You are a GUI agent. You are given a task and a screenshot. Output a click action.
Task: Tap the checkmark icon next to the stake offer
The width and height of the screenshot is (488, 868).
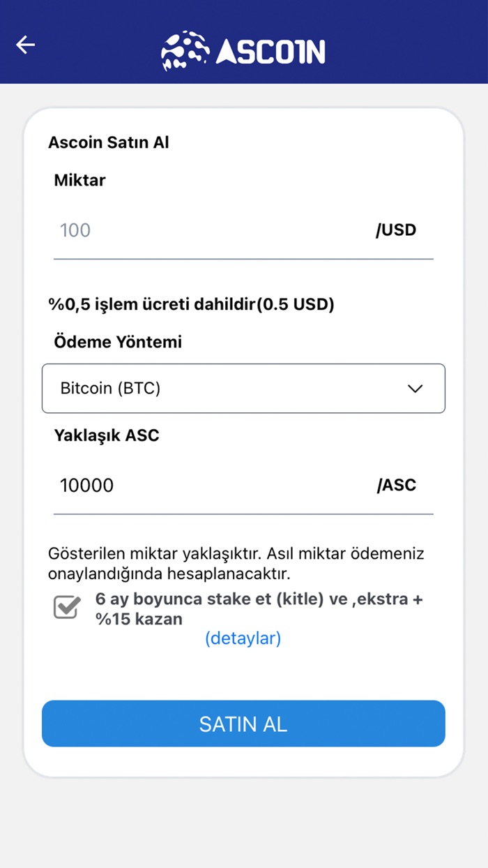pyautogui.click(x=65, y=607)
